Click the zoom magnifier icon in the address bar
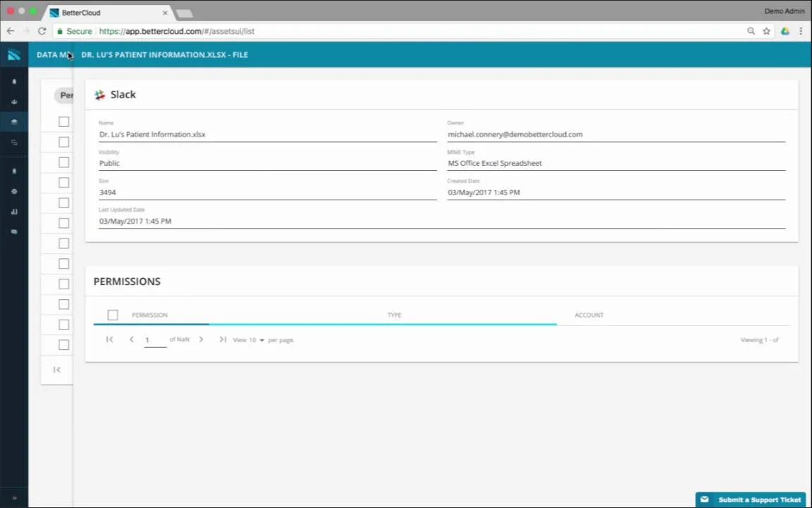The image size is (812, 508). click(x=751, y=31)
